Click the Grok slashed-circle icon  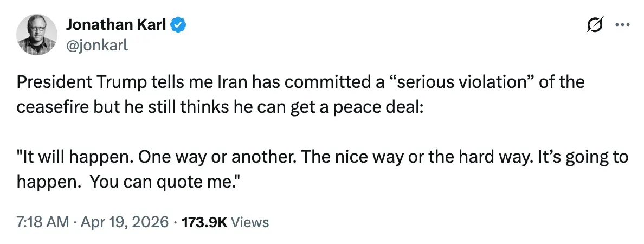(595, 25)
